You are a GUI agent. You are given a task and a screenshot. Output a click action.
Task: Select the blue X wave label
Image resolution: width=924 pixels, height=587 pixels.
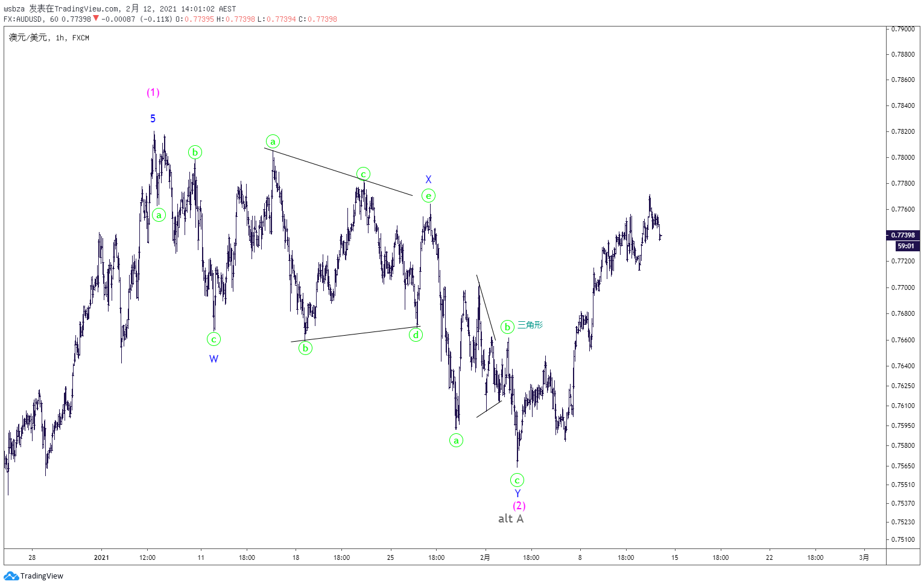pyautogui.click(x=428, y=180)
